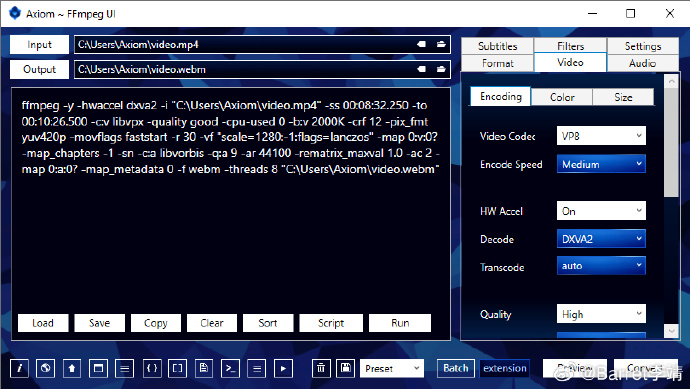This screenshot has height=389, width=690.
Task: Toggle the Batch button
Action: pyautogui.click(x=455, y=368)
